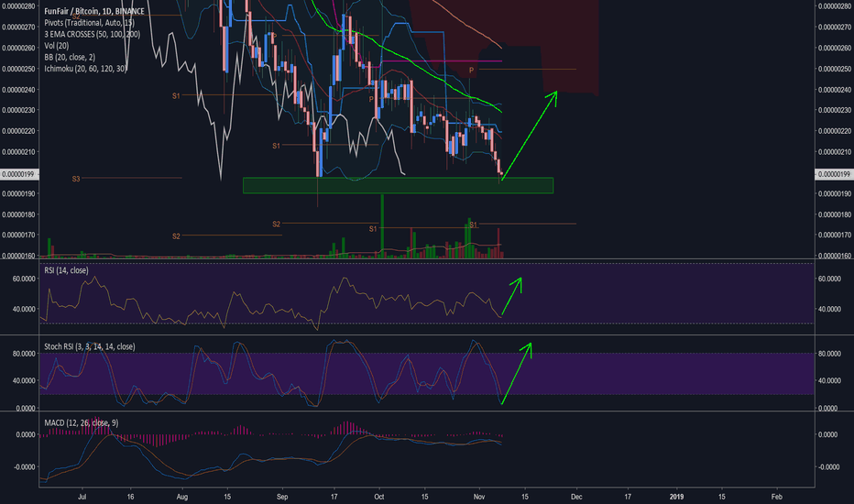Click the FunFair / Bitcoin, 1D, BINANCE chart title
Image resolution: width=854 pixels, height=504 pixels.
[94, 11]
